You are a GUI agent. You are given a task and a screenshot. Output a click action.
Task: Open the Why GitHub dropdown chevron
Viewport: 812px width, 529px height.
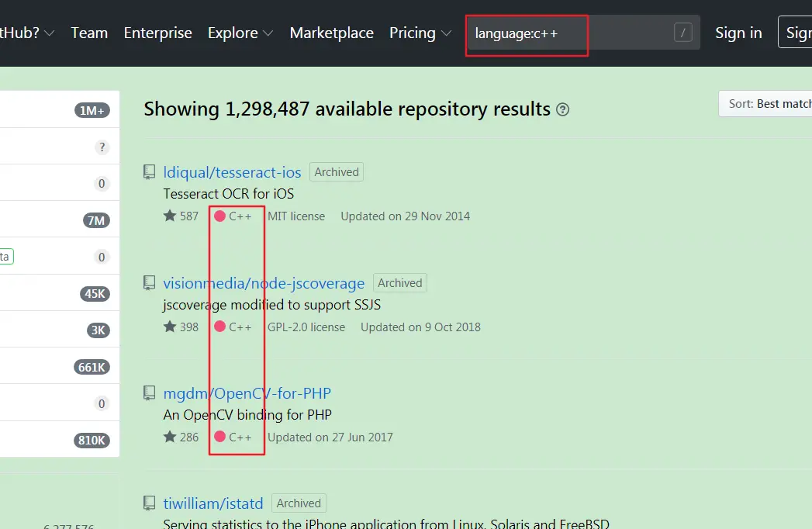pyautogui.click(x=49, y=33)
